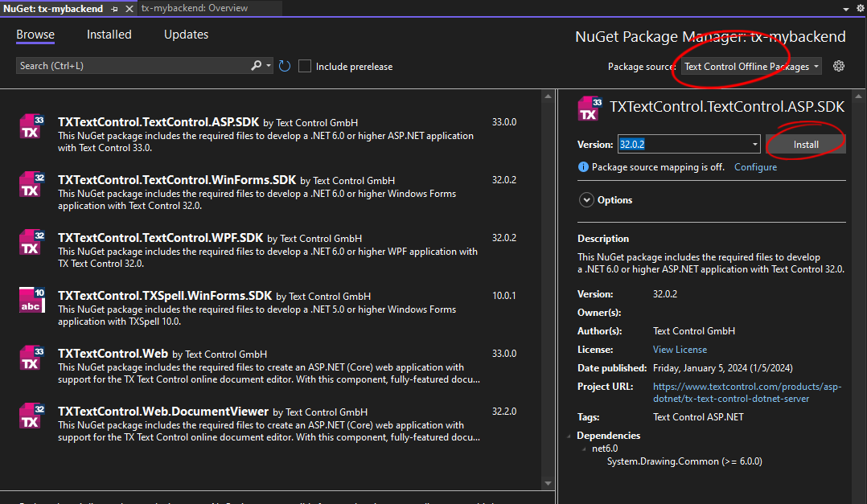867x504 pixels.
Task: Open the tab list dropdown arrow at top right
Action: [846, 10]
